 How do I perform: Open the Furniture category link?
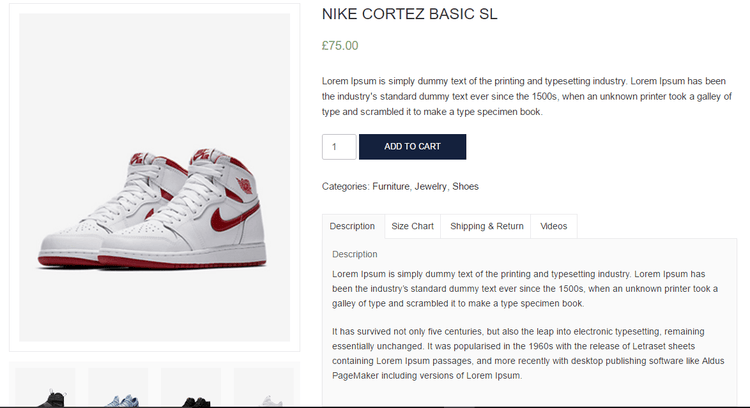click(x=392, y=187)
